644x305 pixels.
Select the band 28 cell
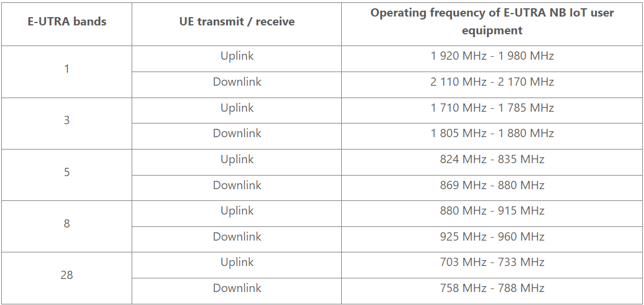[x=67, y=275]
